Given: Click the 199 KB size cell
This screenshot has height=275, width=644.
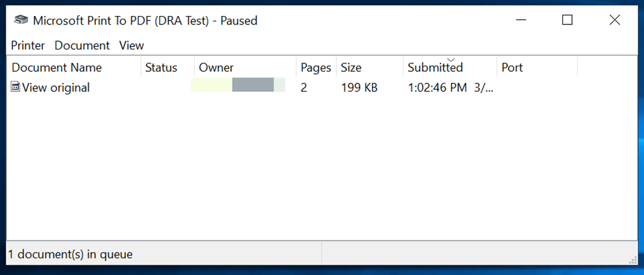Looking at the screenshot, I should 359,88.
